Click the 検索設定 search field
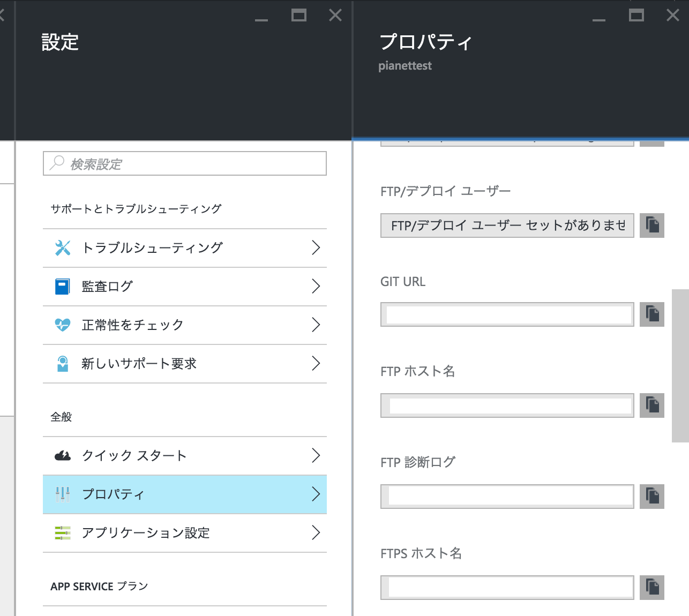689x616 pixels. click(185, 163)
